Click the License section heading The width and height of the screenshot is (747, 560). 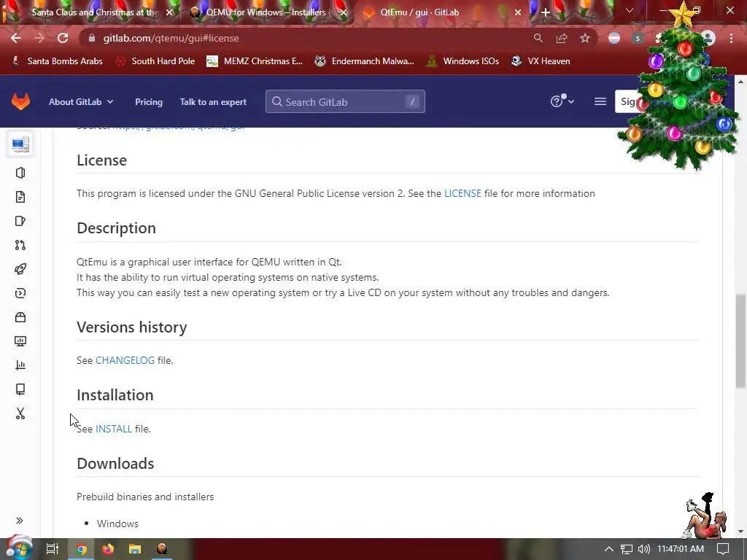pyautogui.click(x=101, y=160)
